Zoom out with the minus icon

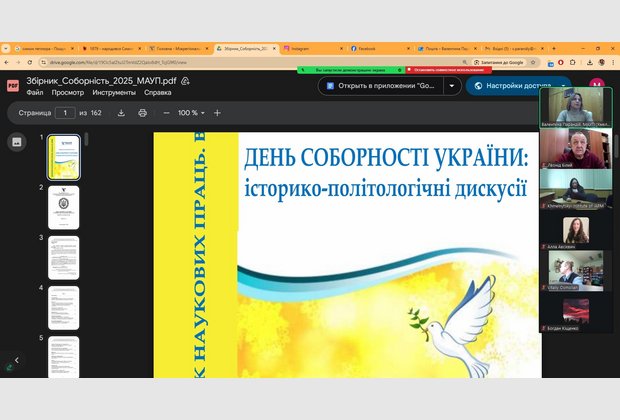(x=167, y=113)
